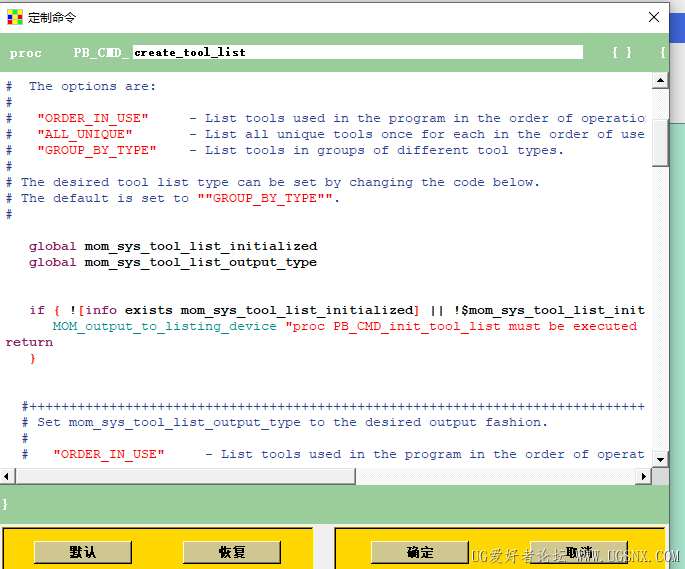
Task: Click the "Set mom_sys_tool_list_output_type" comment line
Action: click(x=284, y=422)
